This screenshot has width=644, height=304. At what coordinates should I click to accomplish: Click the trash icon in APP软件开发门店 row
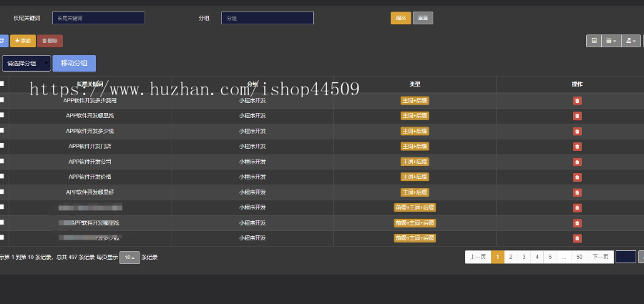pyautogui.click(x=577, y=147)
